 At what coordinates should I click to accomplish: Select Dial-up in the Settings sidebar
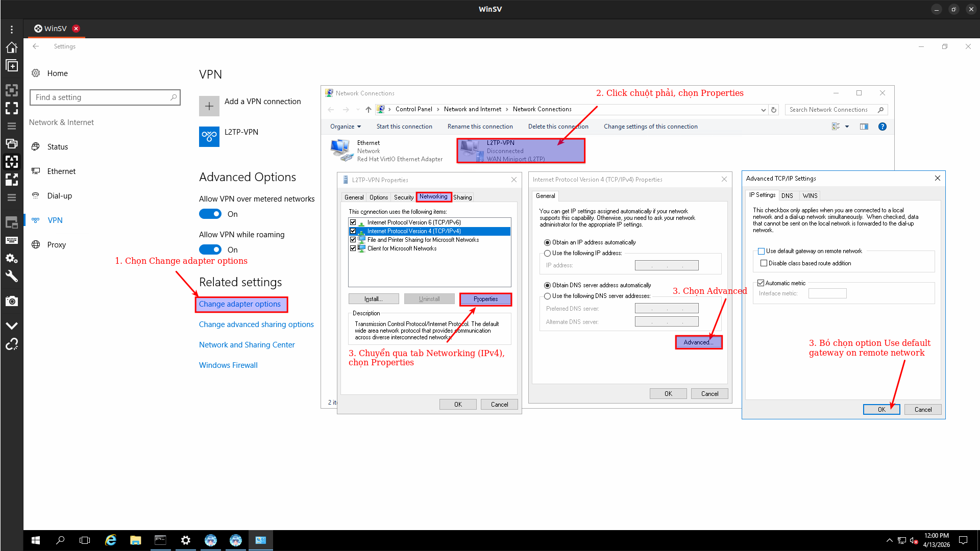[60, 196]
